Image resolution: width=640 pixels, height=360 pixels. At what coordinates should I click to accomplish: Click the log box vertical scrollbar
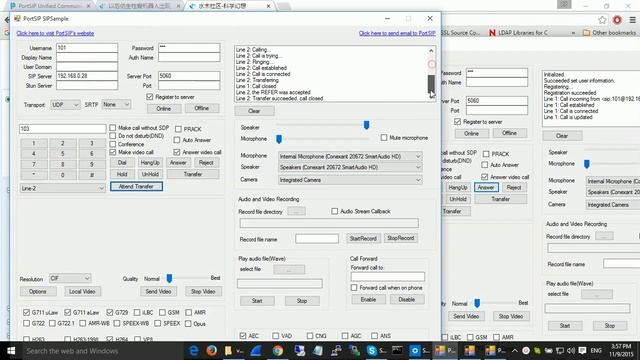(431, 73)
